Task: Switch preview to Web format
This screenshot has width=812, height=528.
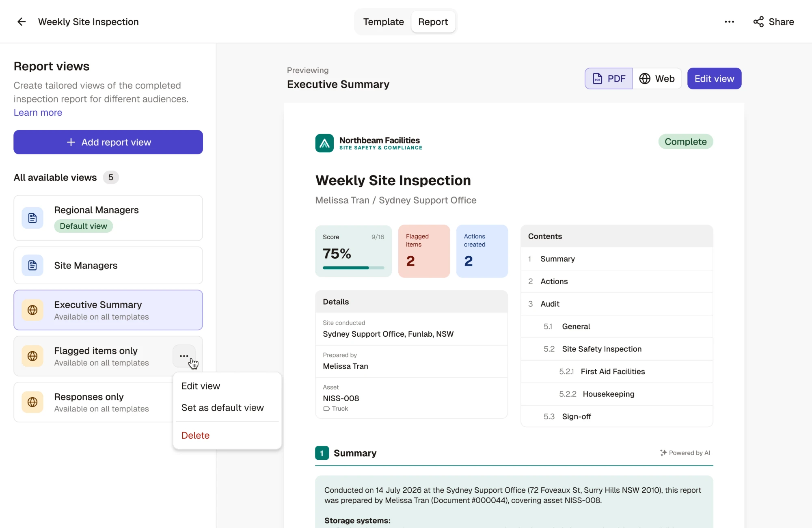Action: (x=657, y=79)
